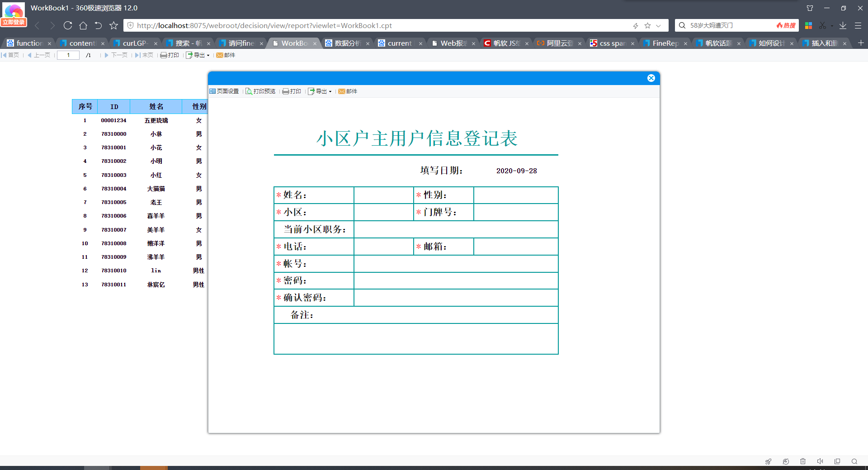Viewport: 868px width, 470px height.
Task: Click the 性别 gender input cell in form
Action: tap(516, 195)
